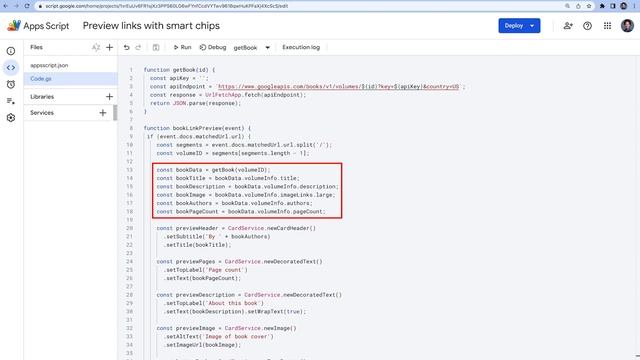Click line 13 const bookData code

(x=213, y=170)
